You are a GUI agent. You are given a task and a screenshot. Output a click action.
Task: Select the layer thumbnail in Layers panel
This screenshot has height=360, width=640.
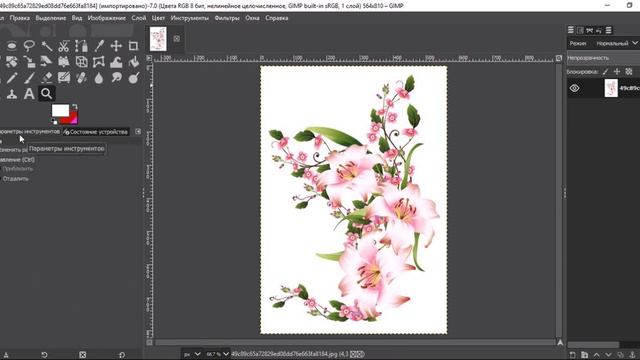(x=611, y=88)
